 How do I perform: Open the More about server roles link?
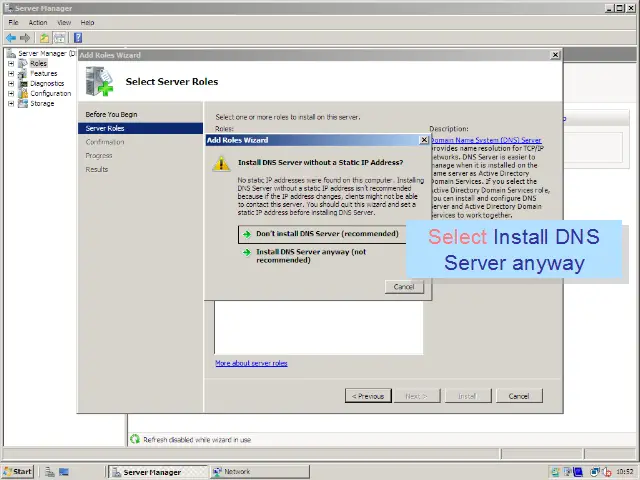[x=251, y=363]
